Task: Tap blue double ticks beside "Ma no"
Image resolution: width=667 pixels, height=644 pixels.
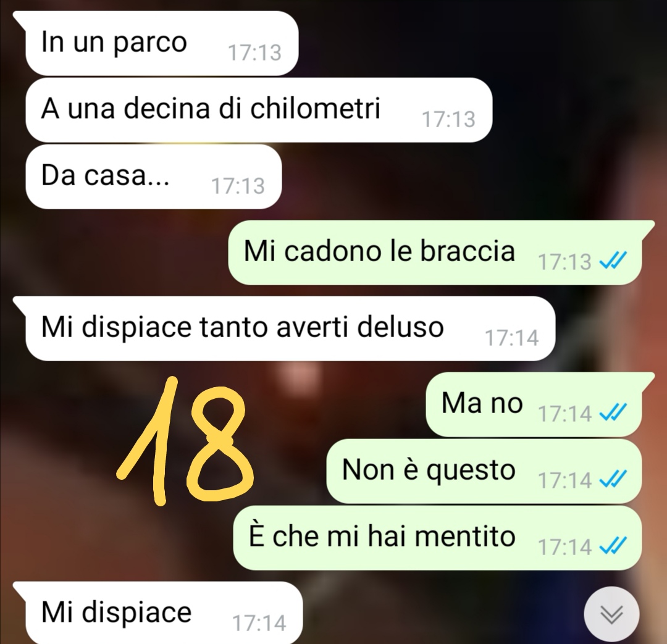Action: [613, 412]
